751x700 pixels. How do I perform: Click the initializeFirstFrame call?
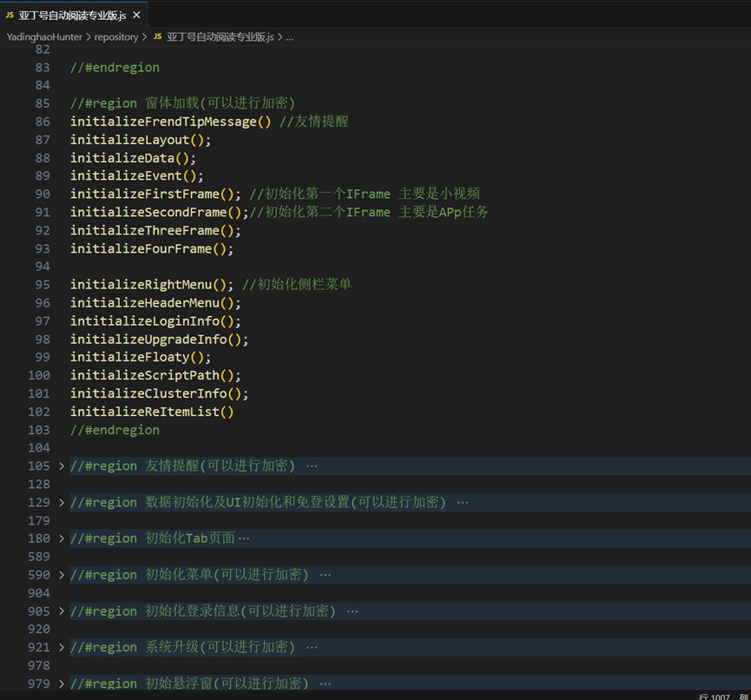(155, 194)
